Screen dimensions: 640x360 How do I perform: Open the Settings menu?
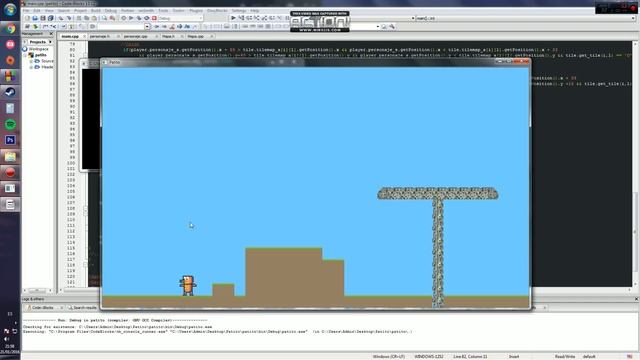pyautogui.click(x=239, y=11)
